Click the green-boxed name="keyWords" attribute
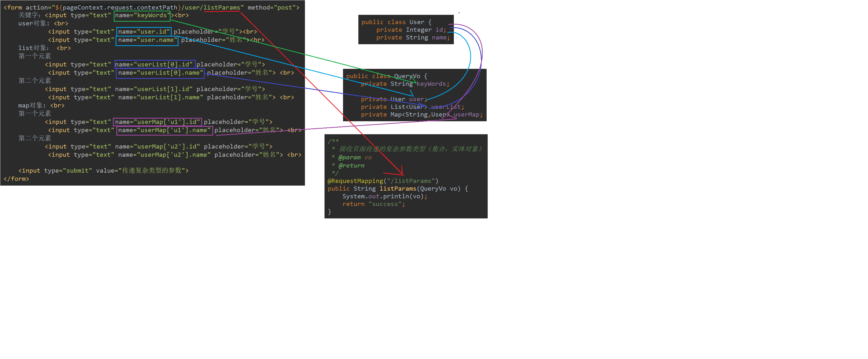 142,16
